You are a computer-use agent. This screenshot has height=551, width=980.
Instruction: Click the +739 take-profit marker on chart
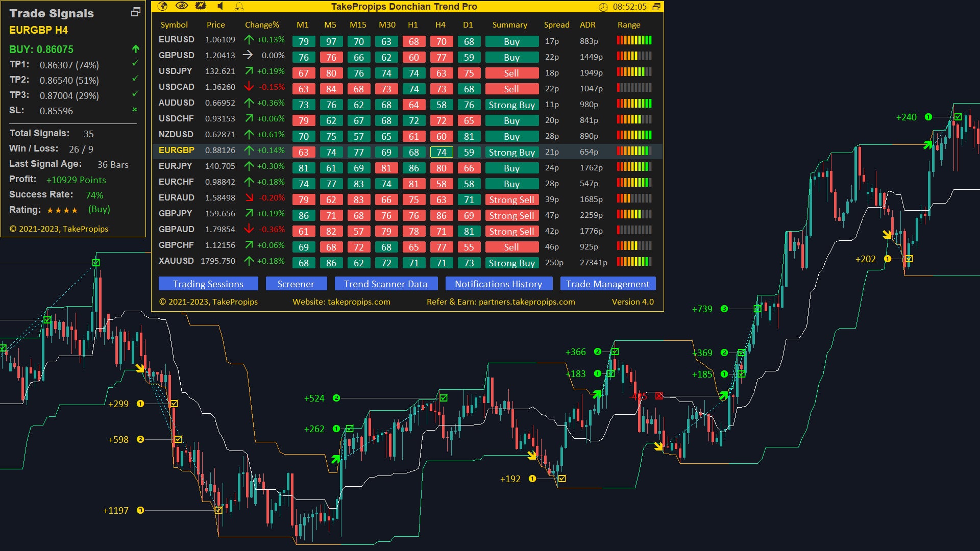point(757,309)
